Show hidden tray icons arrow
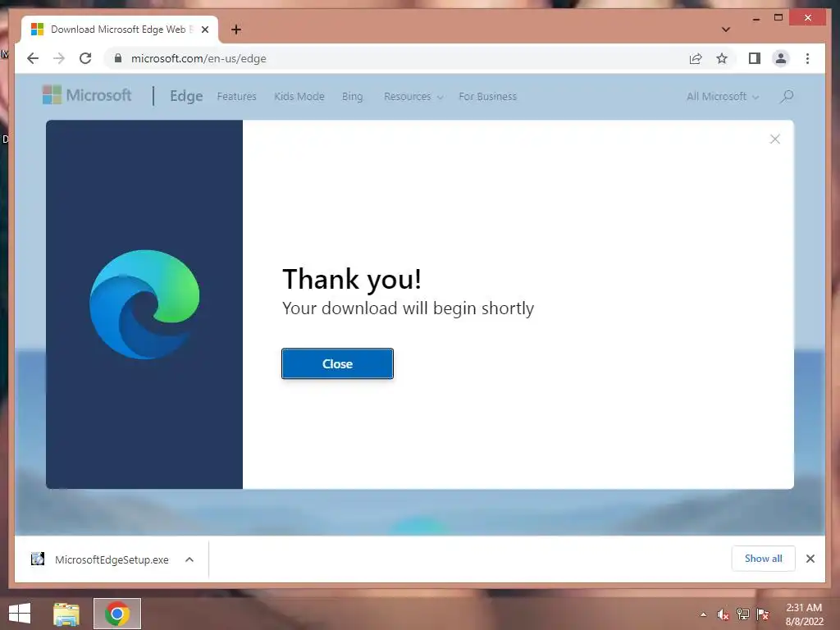This screenshot has height=630, width=840. click(703, 614)
